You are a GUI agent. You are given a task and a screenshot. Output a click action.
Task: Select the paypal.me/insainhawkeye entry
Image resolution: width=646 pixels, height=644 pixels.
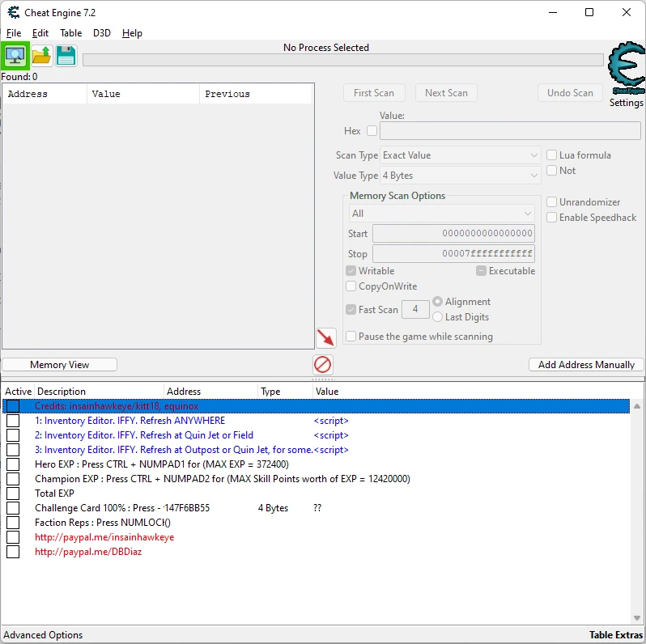coord(104,537)
